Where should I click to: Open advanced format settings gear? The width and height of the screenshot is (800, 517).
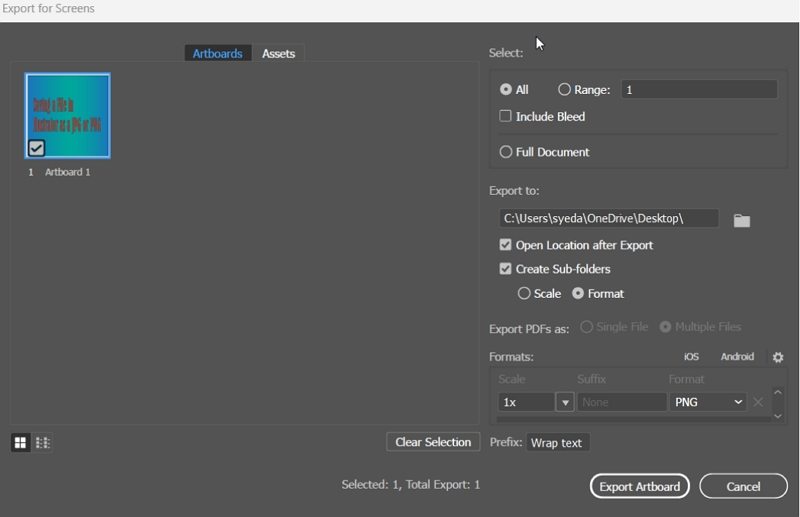[778, 357]
